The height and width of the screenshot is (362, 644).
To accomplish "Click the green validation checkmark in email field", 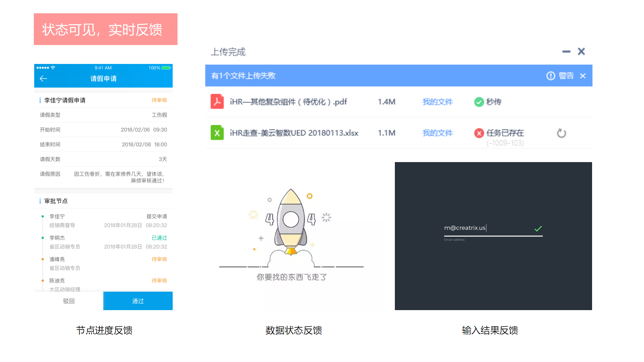I will [538, 228].
